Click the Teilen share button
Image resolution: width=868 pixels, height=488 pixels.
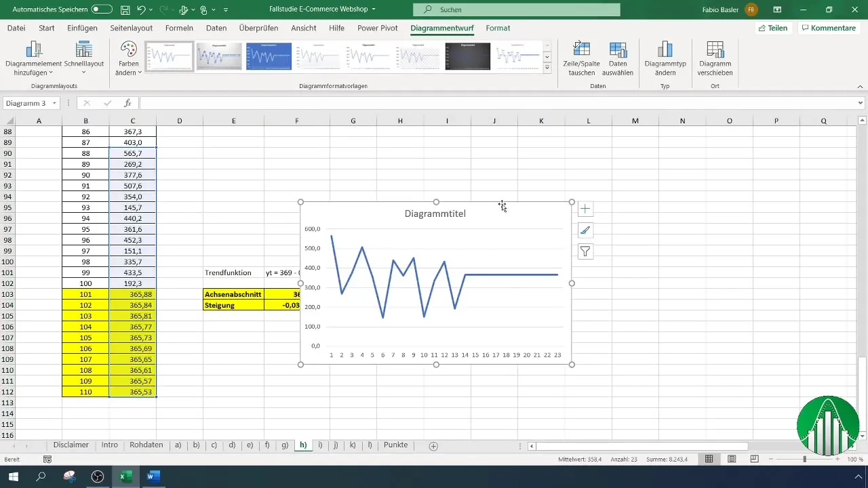(773, 28)
